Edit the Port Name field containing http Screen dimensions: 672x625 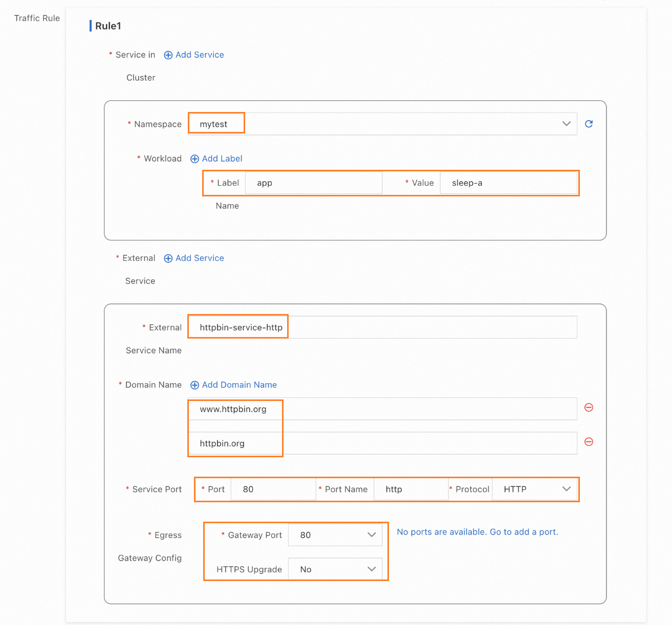(411, 489)
